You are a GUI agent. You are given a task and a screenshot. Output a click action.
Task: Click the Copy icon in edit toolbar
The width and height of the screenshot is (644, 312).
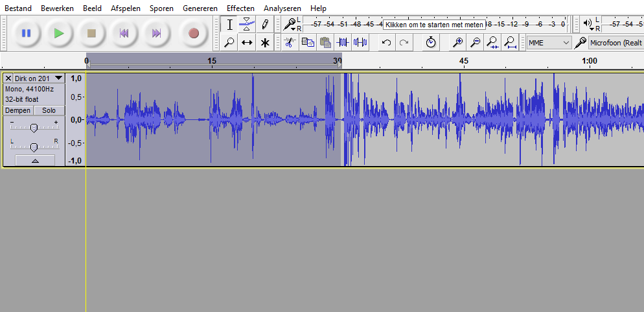click(308, 42)
